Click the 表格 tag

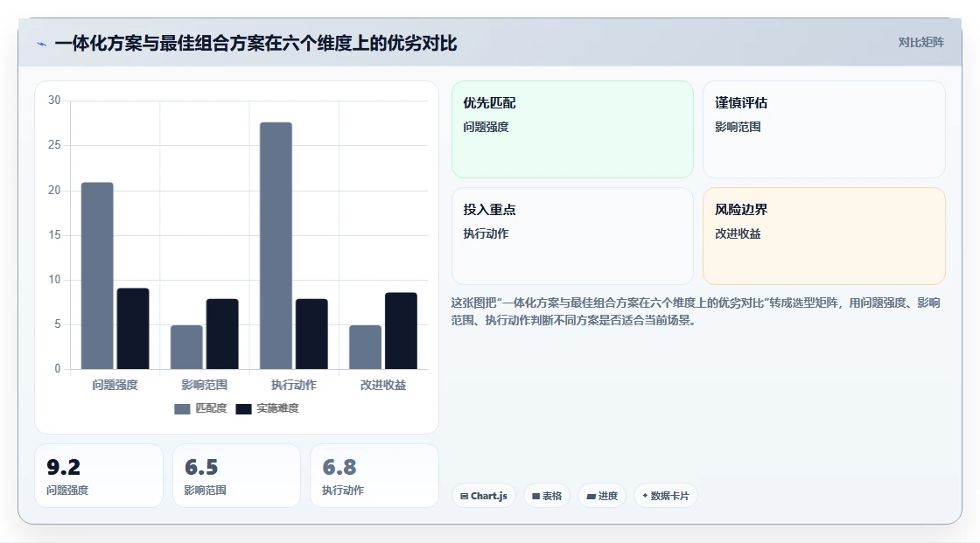coord(547,496)
